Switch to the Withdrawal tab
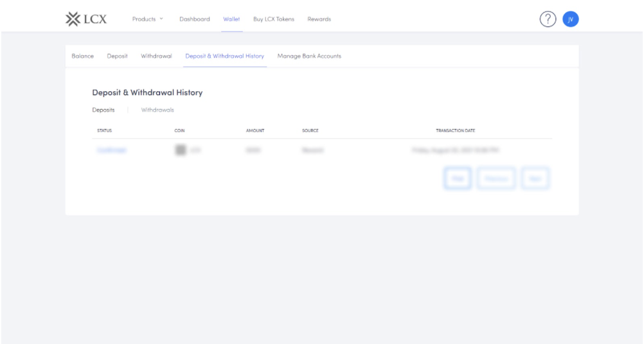The height and width of the screenshot is (344, 644). tap(156, 56)
